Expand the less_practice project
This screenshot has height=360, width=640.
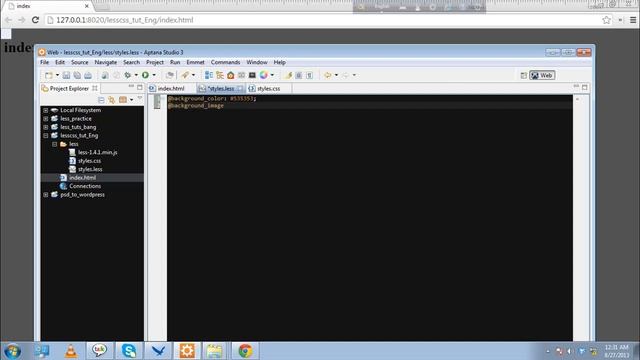46,119
